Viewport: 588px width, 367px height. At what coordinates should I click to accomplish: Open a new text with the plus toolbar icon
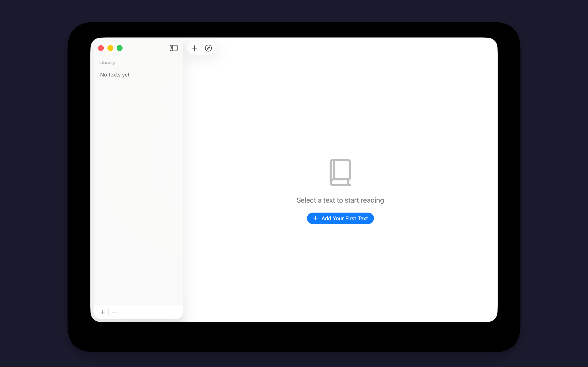[194, 48]
